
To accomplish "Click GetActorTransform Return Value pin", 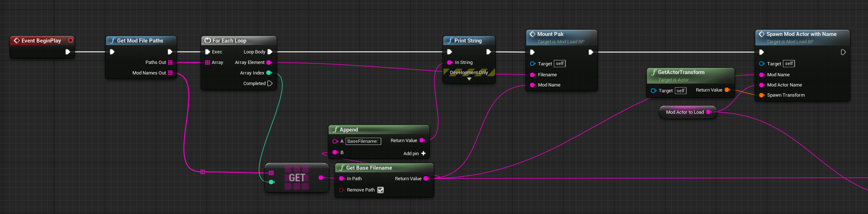I will click(727, 90).
